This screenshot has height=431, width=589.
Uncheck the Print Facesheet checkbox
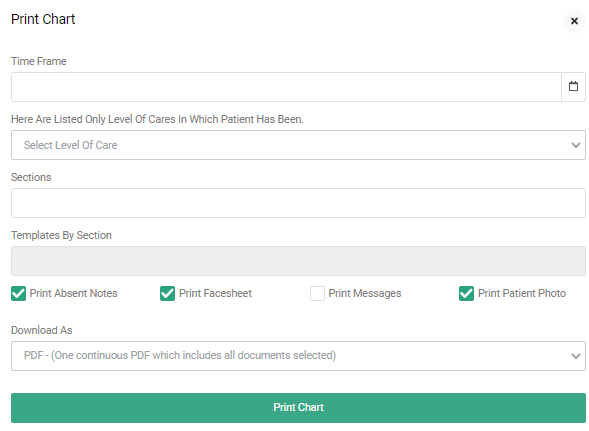tap(168, 293)
